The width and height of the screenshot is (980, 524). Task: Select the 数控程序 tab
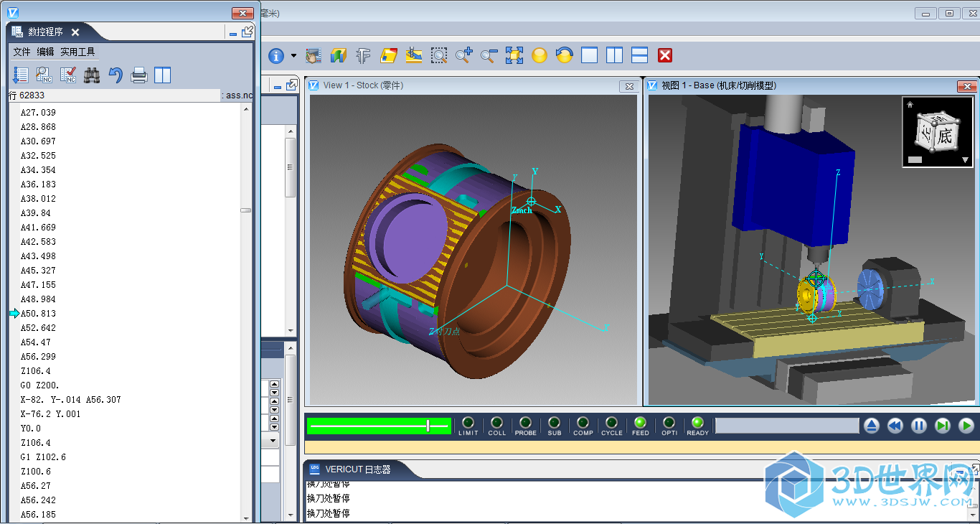(46, 32)
